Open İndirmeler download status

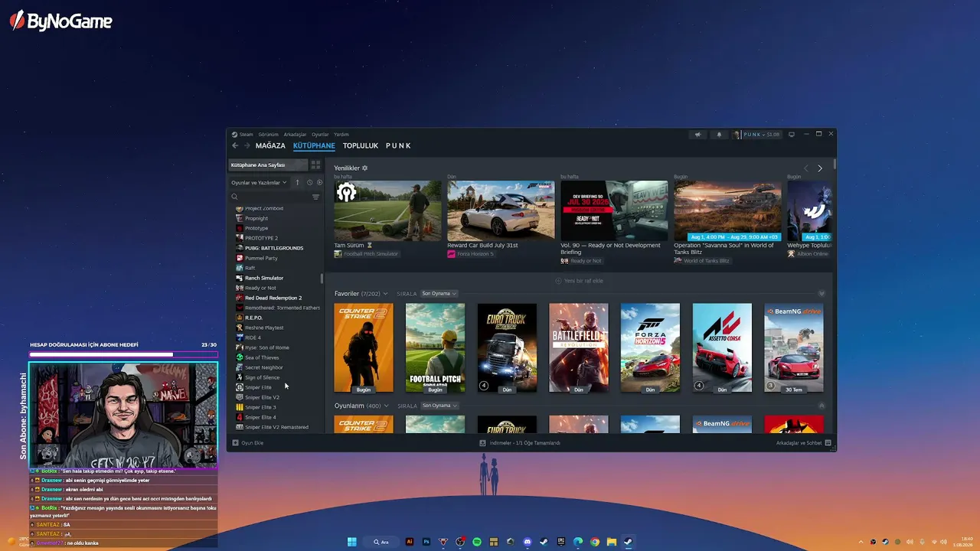coord(521,443)
